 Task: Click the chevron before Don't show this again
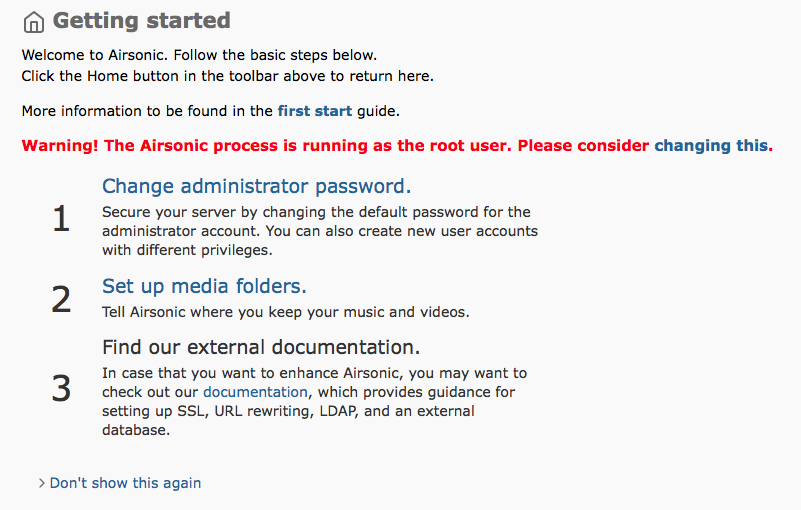point(42,483)
